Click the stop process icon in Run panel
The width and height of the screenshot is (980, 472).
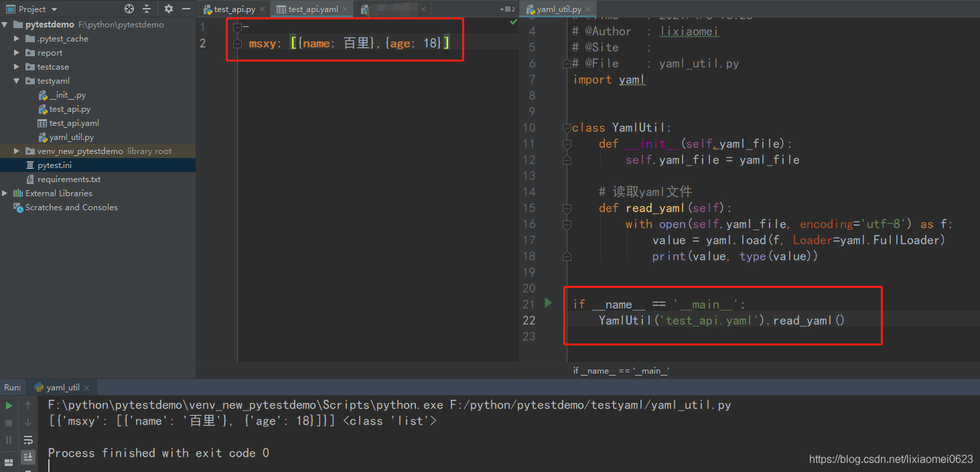pyautogui.click(x=9, y=422)
